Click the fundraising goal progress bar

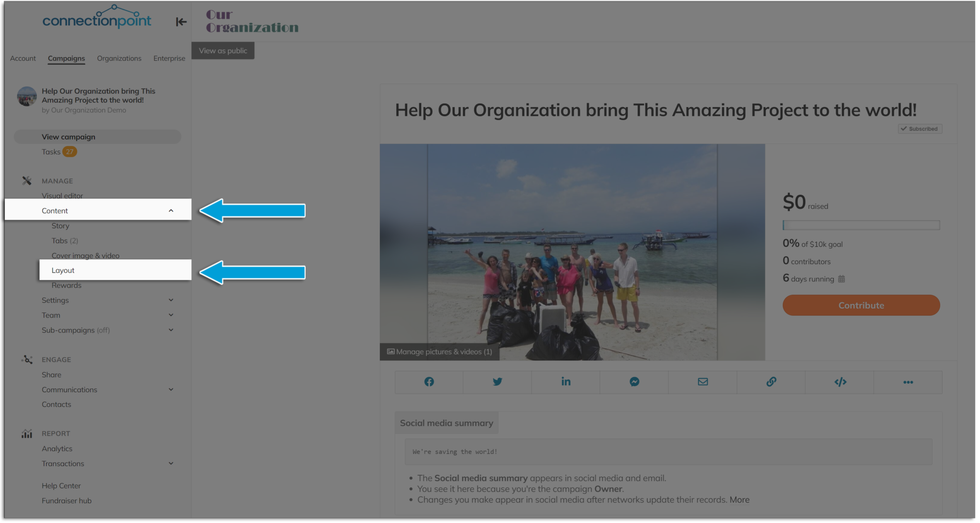[861, 225]
